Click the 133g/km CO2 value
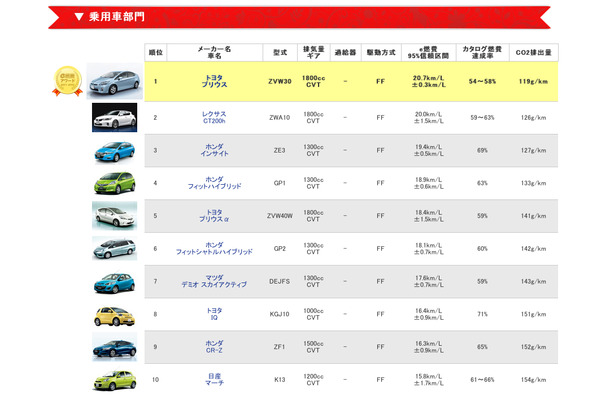Viewport: 610px width, 400px height. (x=534, y=183)
